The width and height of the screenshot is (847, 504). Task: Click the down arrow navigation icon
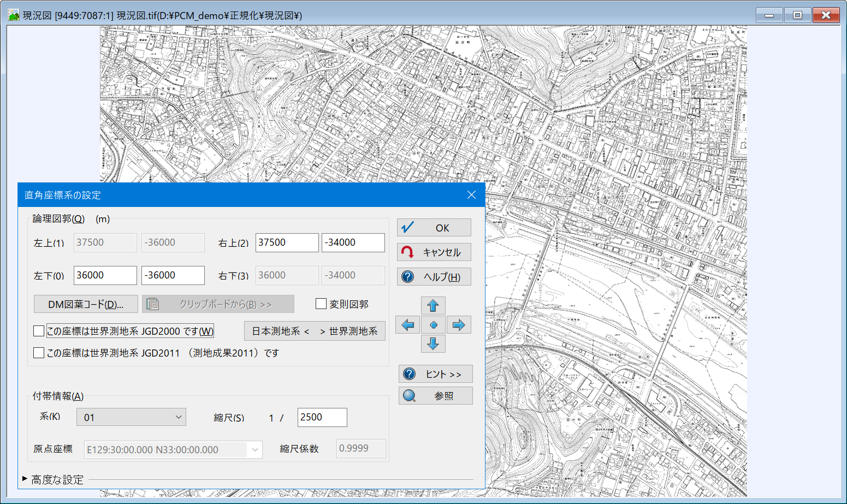(433, 344)
